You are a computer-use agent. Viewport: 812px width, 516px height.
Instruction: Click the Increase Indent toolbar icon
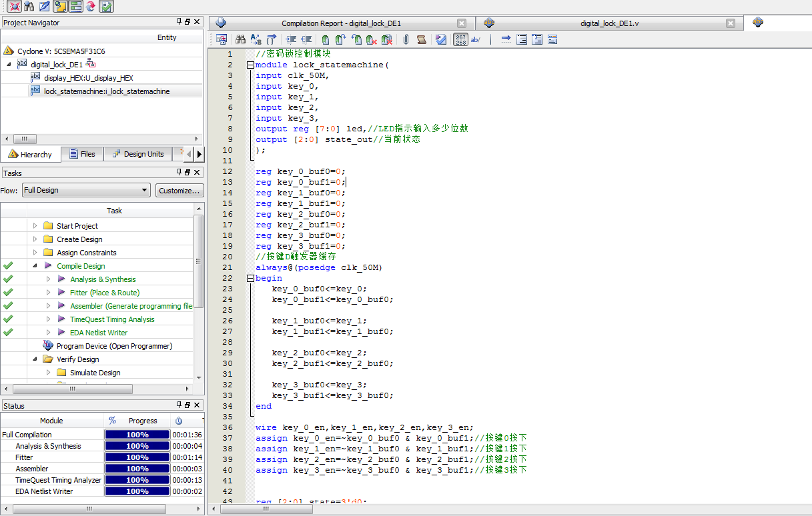tap(291, 40)
